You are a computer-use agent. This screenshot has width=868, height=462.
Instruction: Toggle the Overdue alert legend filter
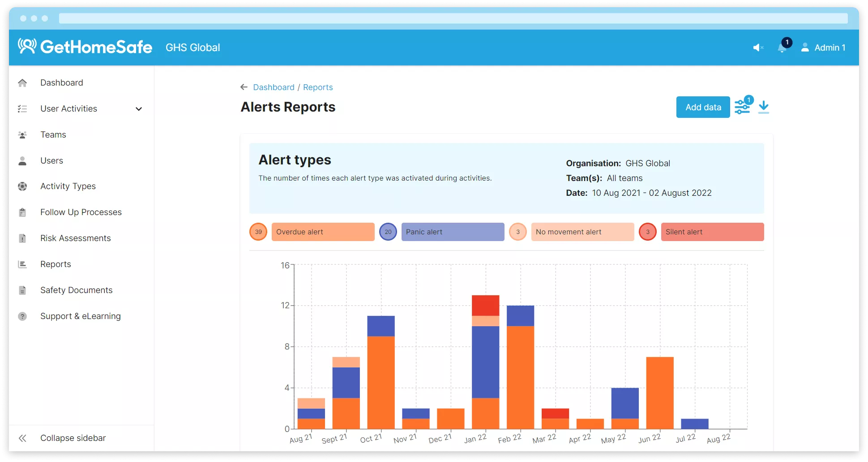click(322, 232)
